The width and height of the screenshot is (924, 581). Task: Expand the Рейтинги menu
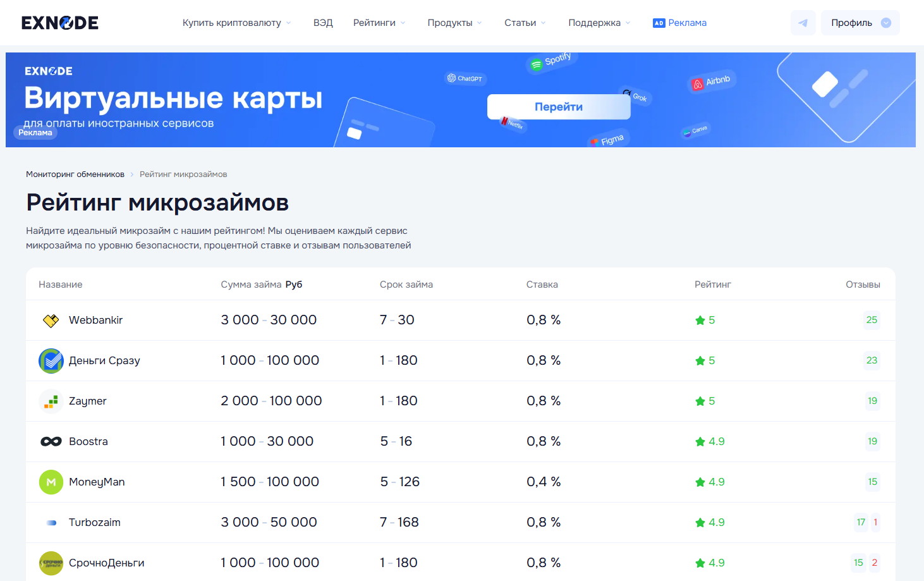(379, 23)
